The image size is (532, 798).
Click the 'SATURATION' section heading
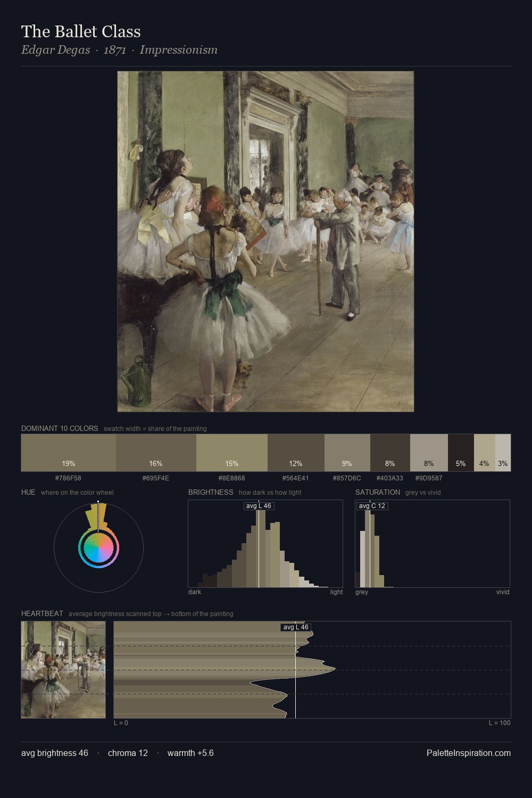coord(378,492)
